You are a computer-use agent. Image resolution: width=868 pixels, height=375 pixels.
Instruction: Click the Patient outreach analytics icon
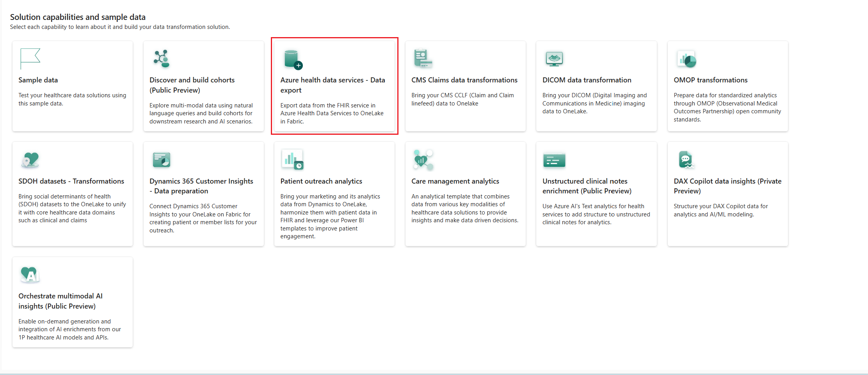(292, 160)
